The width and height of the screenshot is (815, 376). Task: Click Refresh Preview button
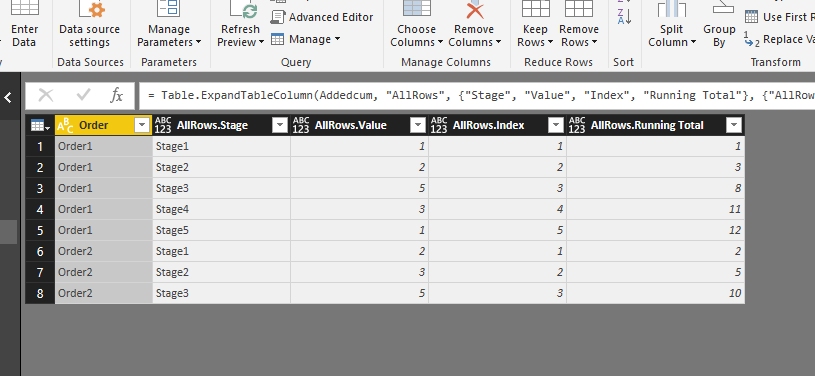[240, 25]
